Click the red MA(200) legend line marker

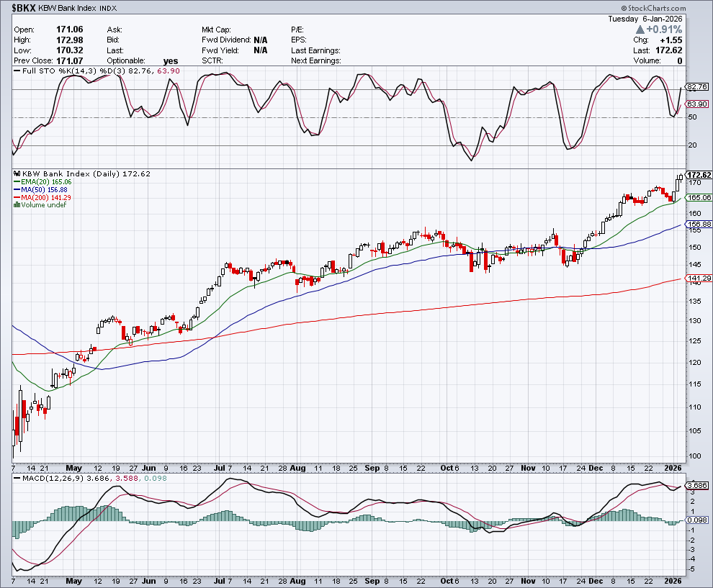(17, 198)
